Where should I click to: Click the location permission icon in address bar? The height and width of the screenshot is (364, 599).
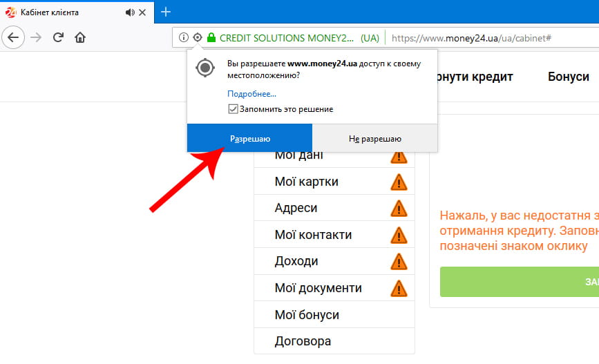198,37
